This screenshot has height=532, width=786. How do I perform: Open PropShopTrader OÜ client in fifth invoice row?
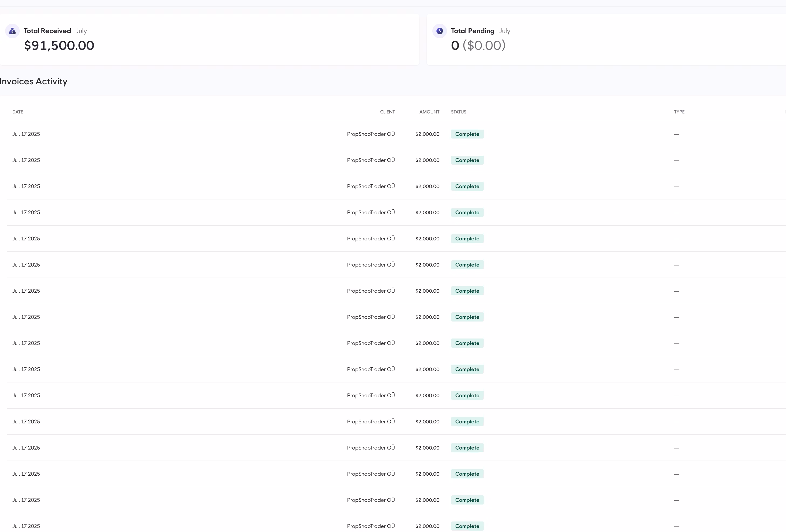(x=371, y=239)
